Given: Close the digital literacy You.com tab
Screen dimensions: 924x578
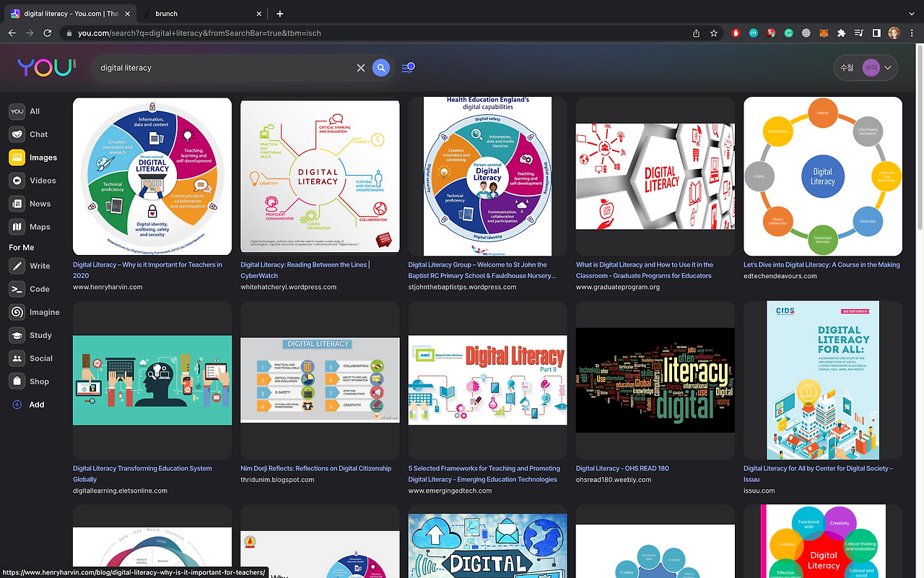Looking at the screenshot, I should click(127, 14).
